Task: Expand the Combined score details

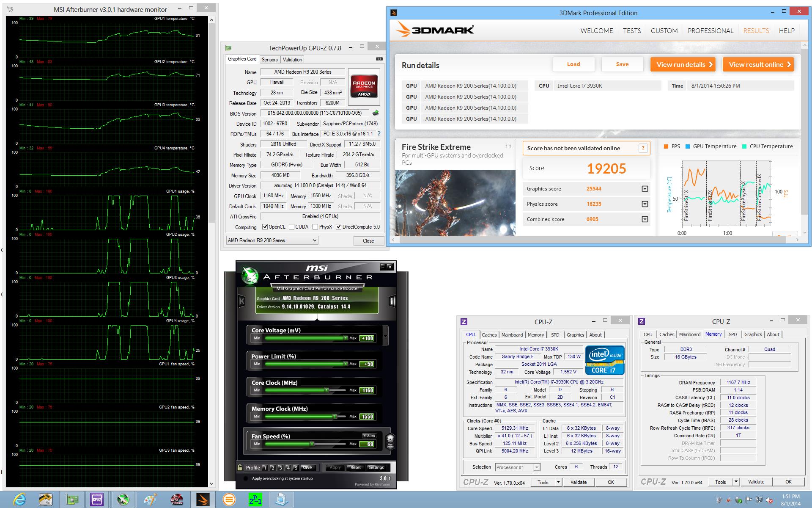Action: (x=645, y=219)
